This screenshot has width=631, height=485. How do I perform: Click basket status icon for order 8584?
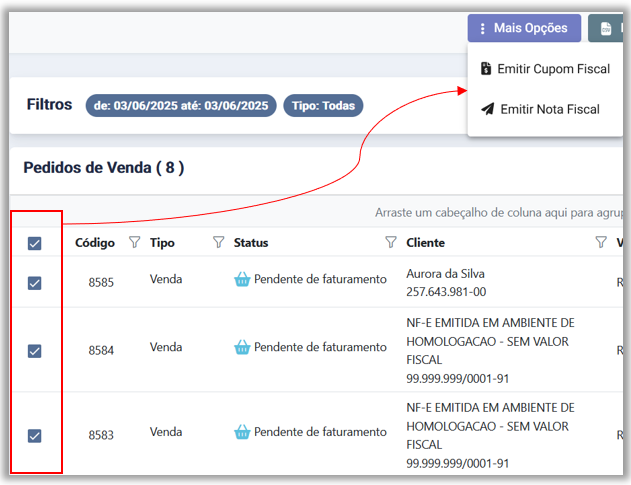click(242, 347)
